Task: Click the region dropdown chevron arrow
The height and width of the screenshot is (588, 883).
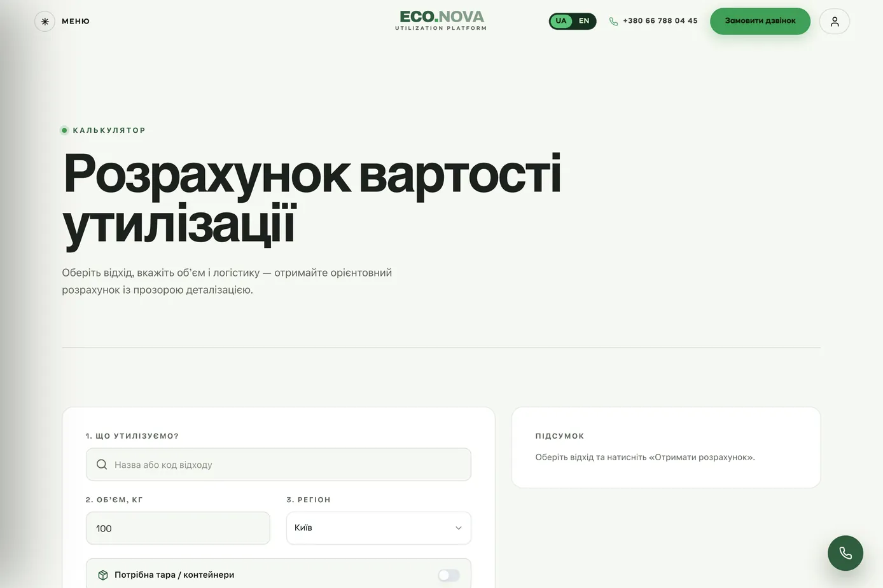Action: pos(458,528)
